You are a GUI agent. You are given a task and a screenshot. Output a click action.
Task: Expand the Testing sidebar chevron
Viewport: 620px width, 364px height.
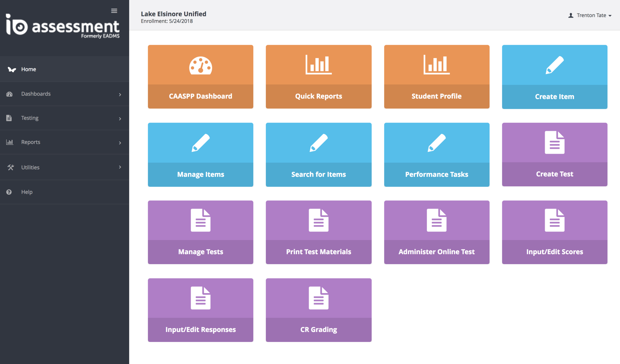[x=120, y=119]
